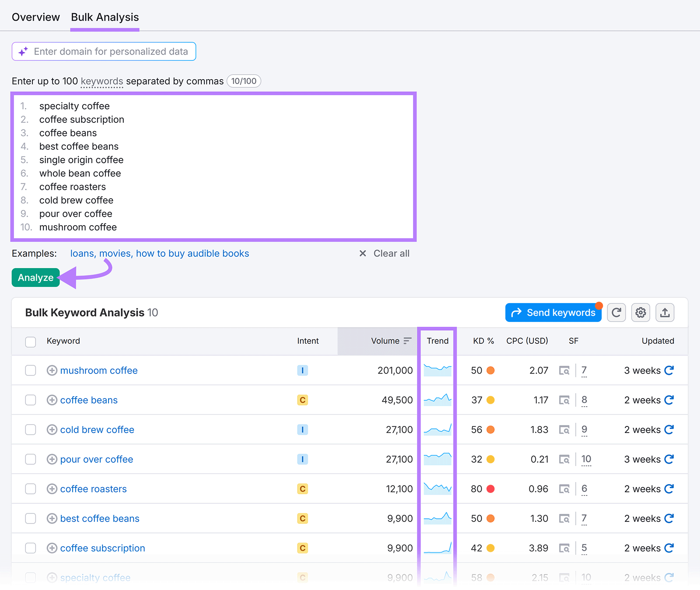Image resolution: width=700 pixels, height=590 pixels.
Task: View SERP icon for coffee beans
Action: (564, 400)
